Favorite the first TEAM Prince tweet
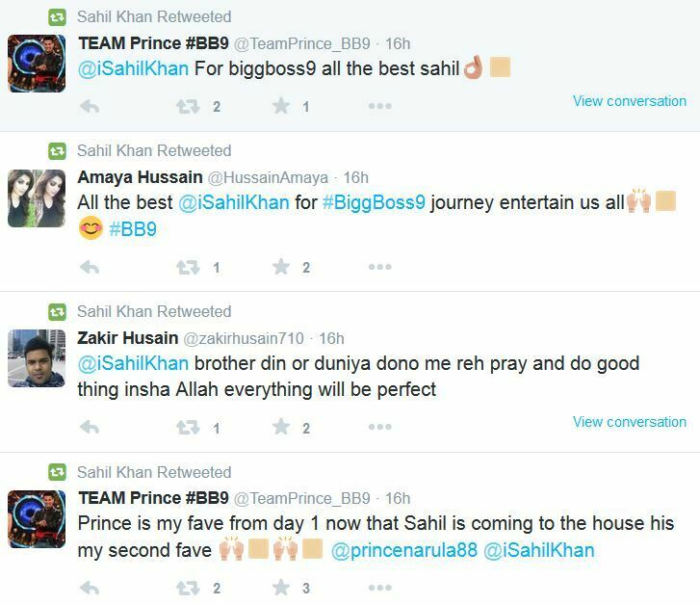 point(281,106)
